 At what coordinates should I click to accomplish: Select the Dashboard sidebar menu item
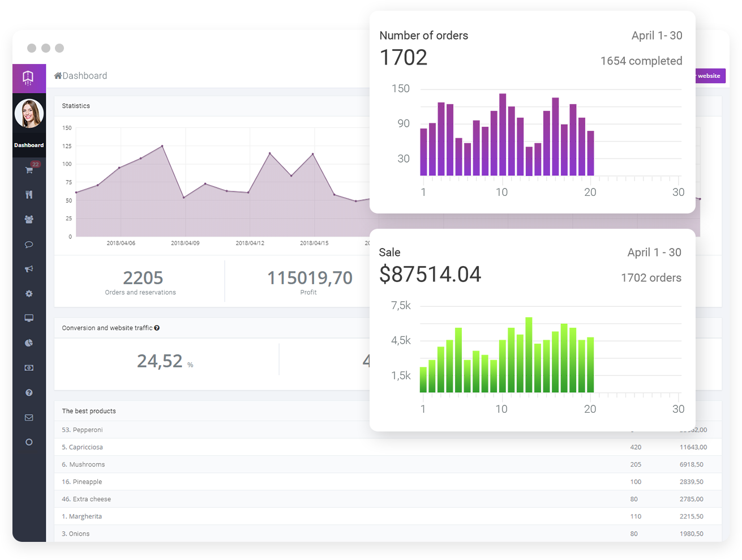coord(29,146)
